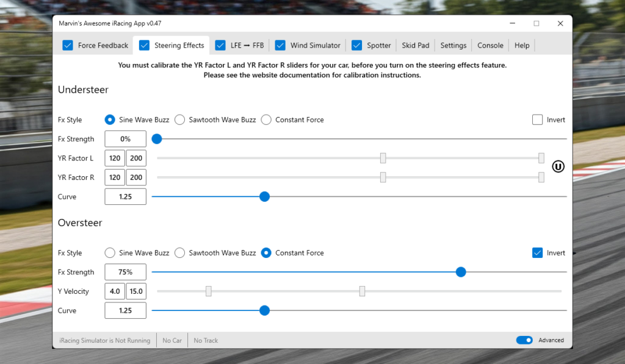Select Sine Wave Buzz for Oversteer
The image size is (625, 364).
point(110,252)
